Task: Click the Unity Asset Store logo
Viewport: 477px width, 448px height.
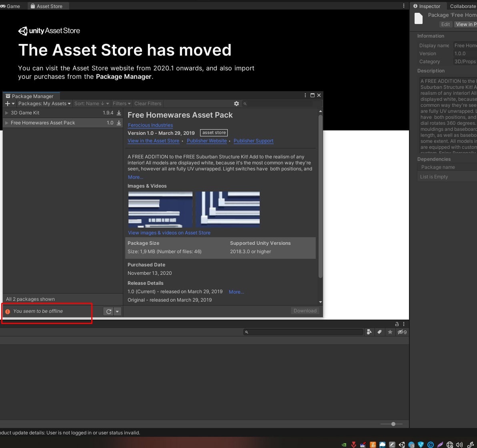Action: (x=49, y=31)
